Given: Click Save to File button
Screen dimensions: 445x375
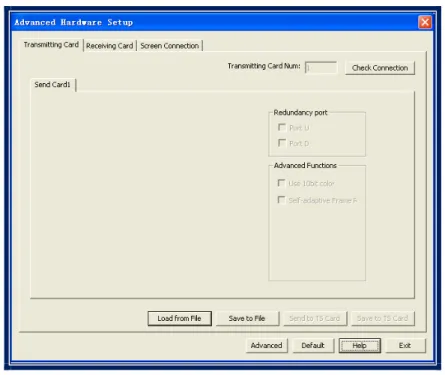Looking at the screenshot, I should pos(247,318).
